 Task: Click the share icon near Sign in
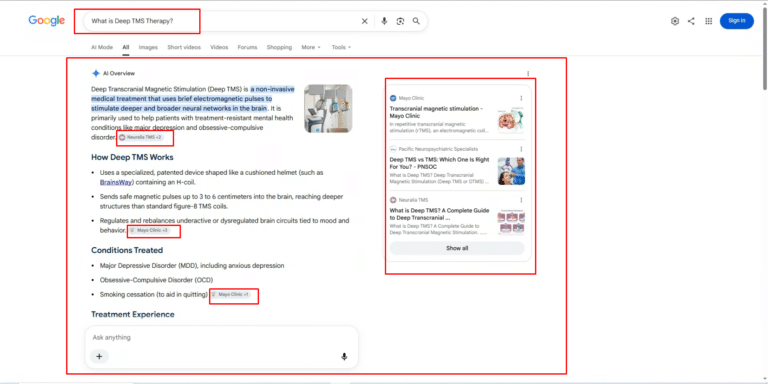pyautogui.click(x=691, y=21)
